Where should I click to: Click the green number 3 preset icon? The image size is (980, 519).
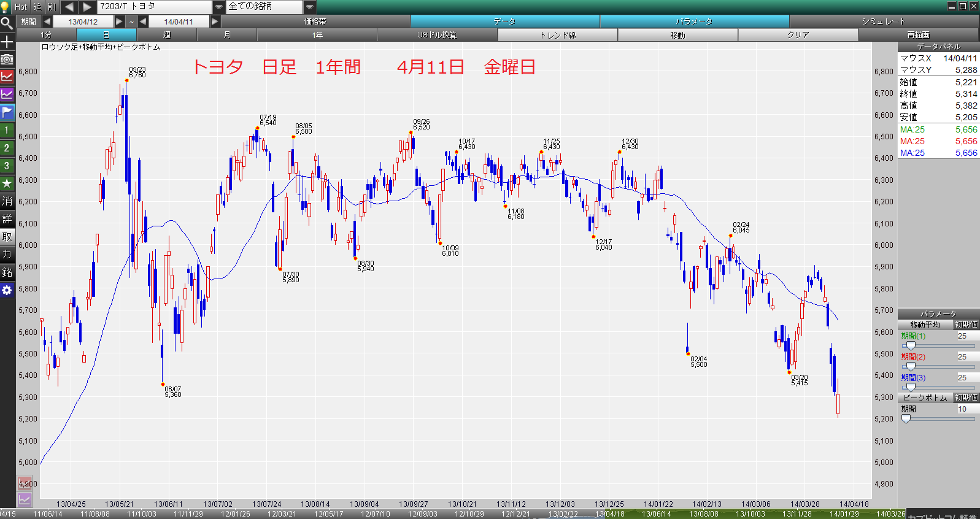click(x=7, y=166)
